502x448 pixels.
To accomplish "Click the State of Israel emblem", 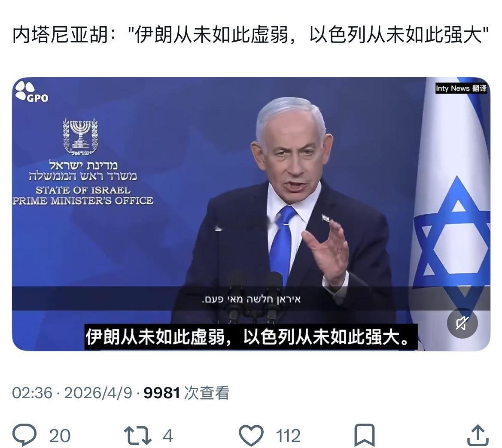I will (80, 137).
